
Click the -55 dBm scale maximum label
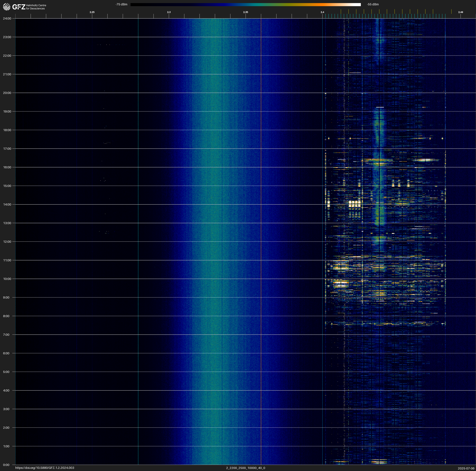click(x=373, y=4)
